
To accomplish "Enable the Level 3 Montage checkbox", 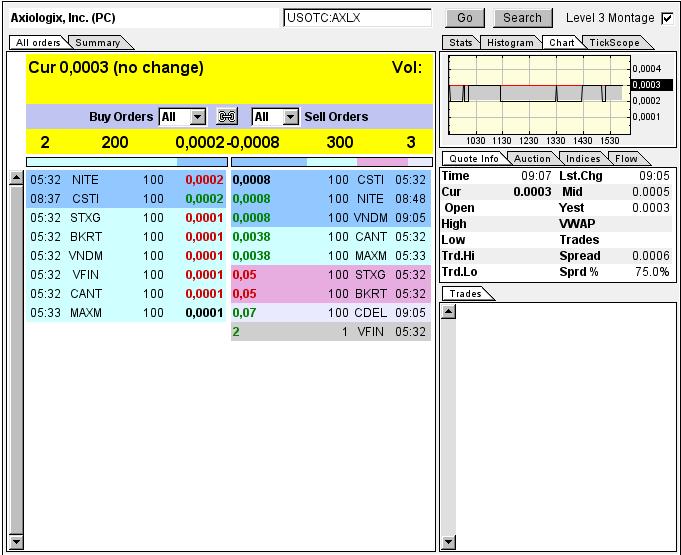I will 667,18.
